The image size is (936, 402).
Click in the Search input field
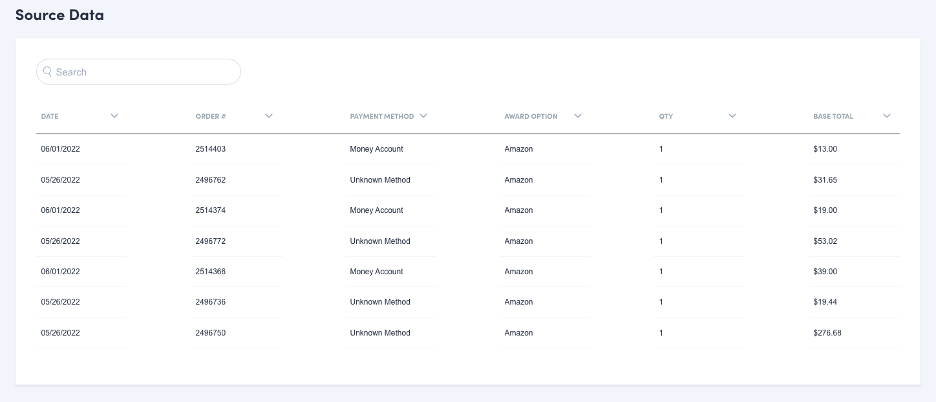145,72
